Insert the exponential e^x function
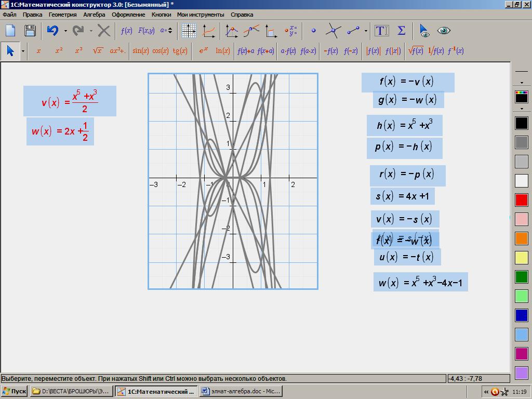The height and width of the screenshot is (399, 532). tap(203, 51)
